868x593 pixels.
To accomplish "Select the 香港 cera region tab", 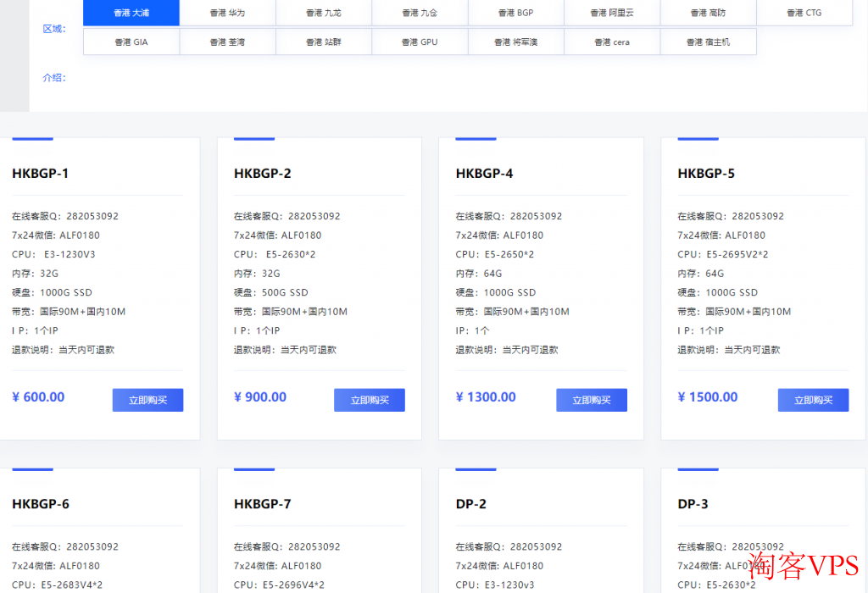I will pyautogui.click(x=612, y=42).
